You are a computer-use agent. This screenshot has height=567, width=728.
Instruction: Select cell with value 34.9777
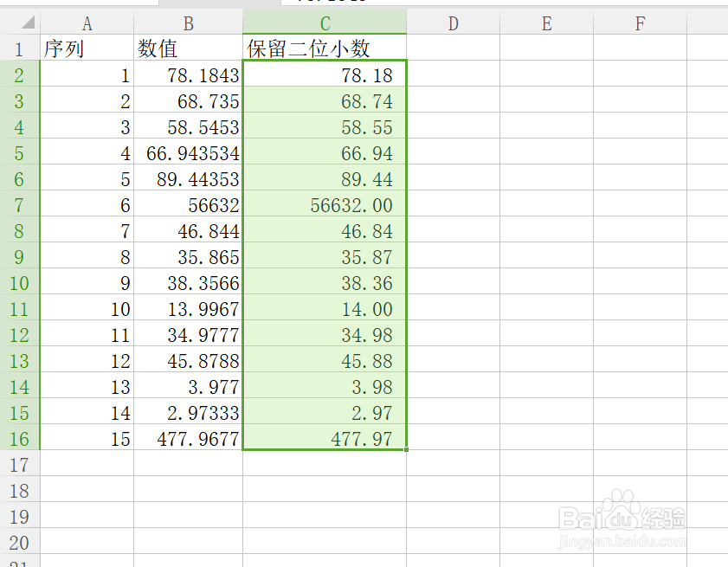pos(188,333)
